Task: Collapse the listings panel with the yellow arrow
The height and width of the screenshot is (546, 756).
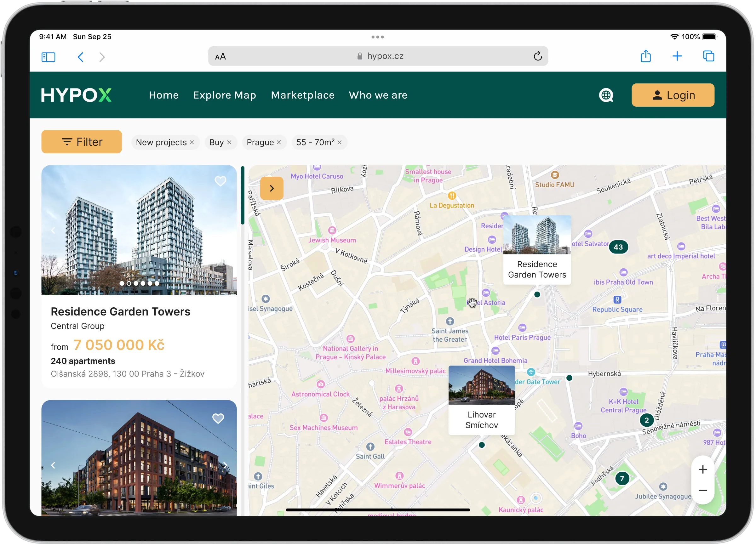Action: 272,189
